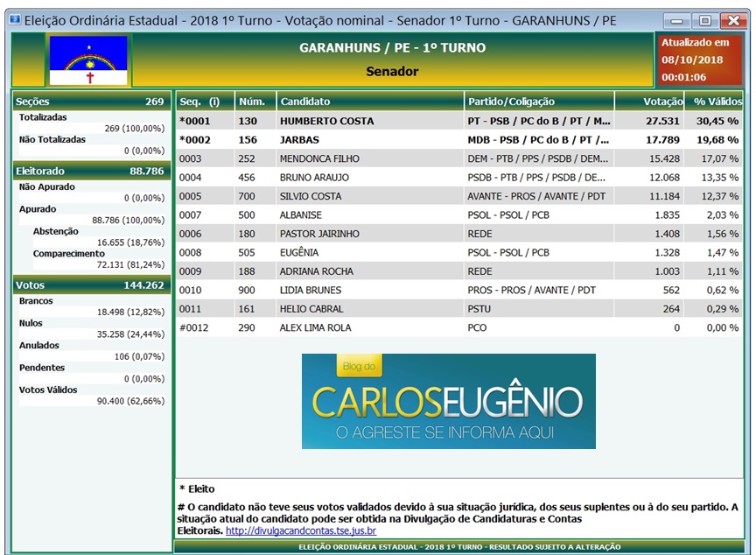The width and height of the screenshot is (756, 555).
Task: Click the Seções 269 panel header
Action: [x=91, y=102]
